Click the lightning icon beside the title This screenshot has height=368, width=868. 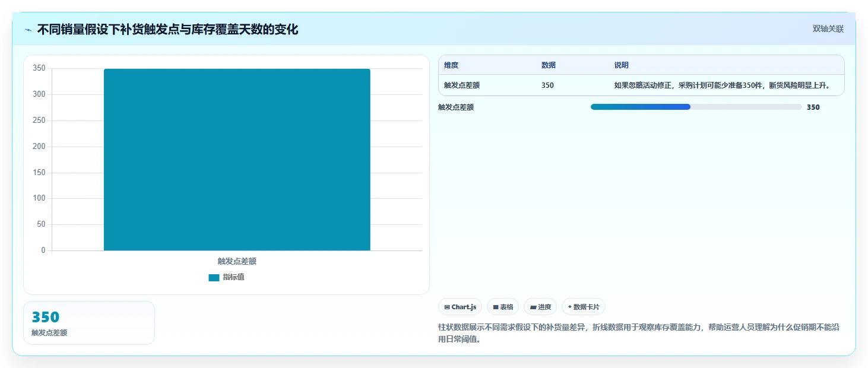tap(28, 30)
